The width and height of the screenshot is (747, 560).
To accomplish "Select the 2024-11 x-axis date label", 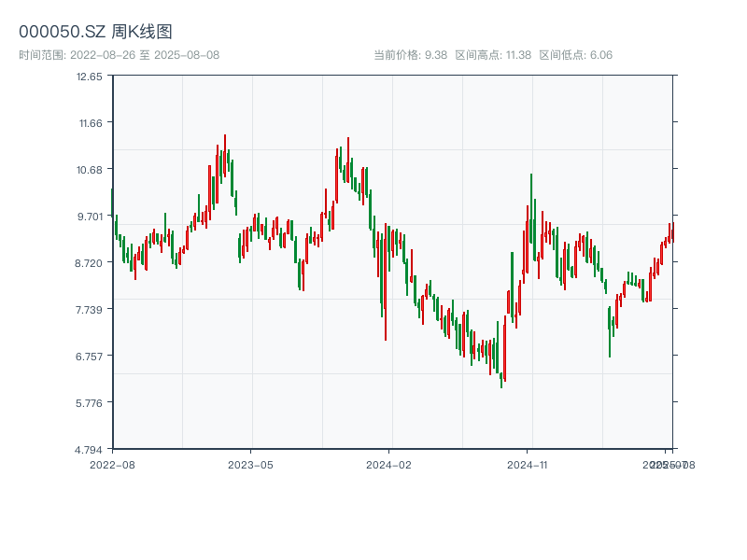I will point(528,464).
